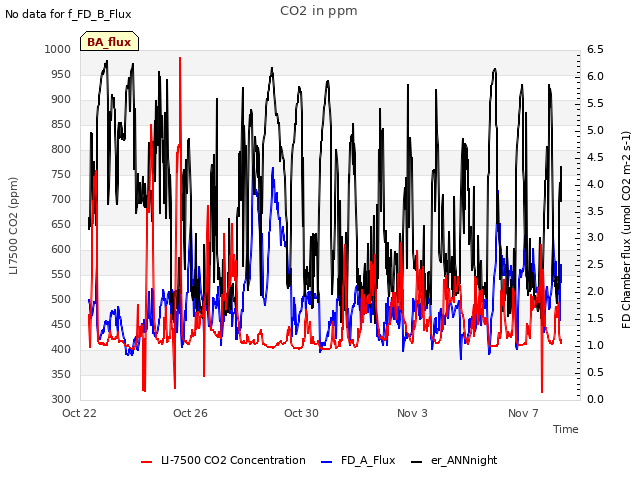Click the '6.0' right axis tick label
Screen dimensions: 640x480
596,76
